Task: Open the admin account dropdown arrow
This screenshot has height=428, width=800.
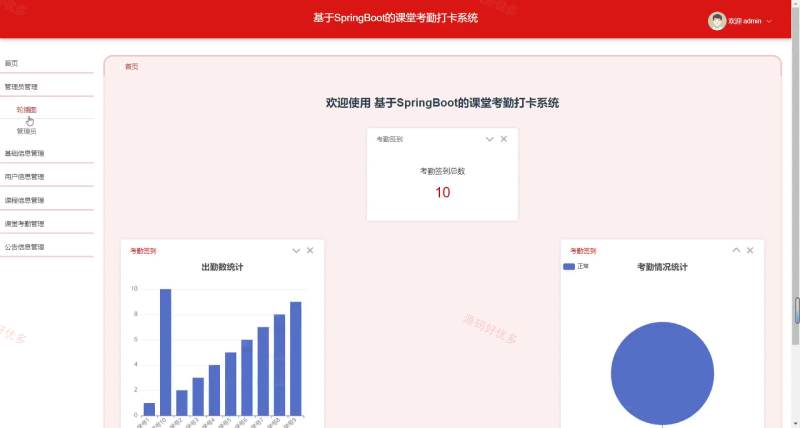Action: click(769, 21)
